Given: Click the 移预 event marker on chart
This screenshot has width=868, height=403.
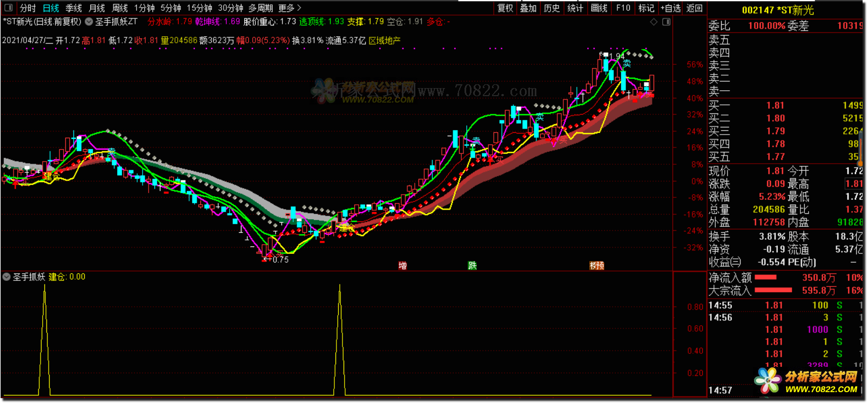Looking at the screenshot, I should click(x=597, y=265).
